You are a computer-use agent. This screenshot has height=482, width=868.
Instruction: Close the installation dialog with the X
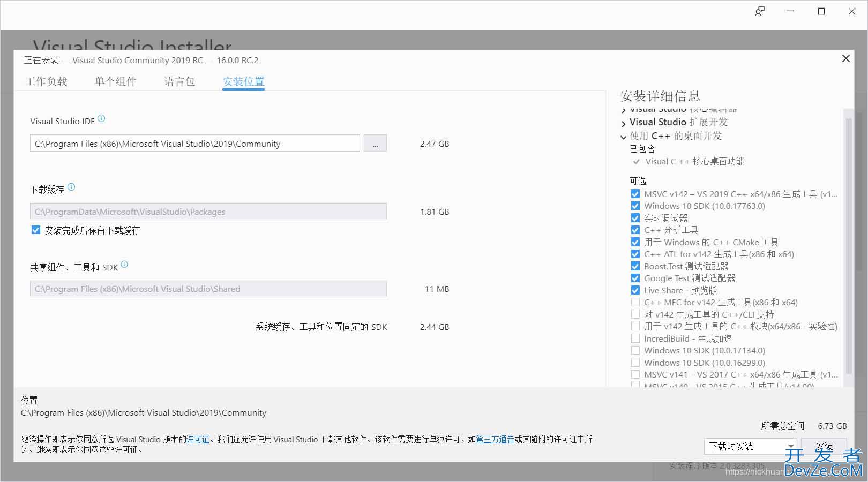pyautogui.click(x=846, y=58)
